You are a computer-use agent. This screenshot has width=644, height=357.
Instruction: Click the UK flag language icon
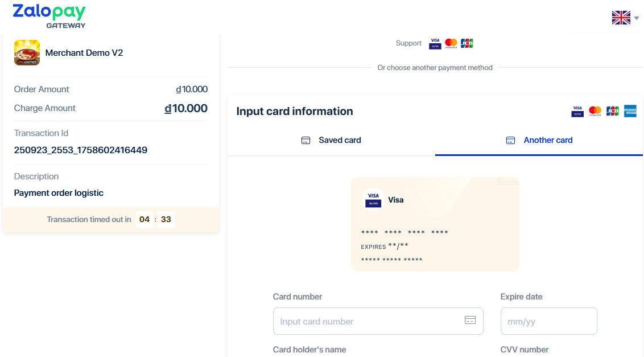621,18
